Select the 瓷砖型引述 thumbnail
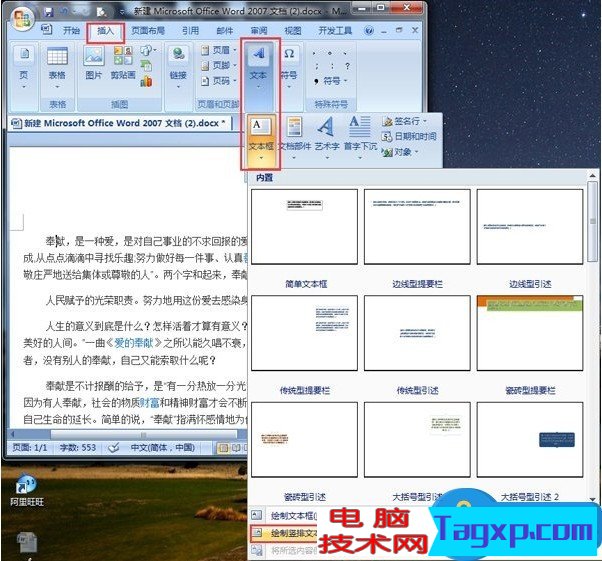Image resolution: width=602 pixels, height=561 pixels. pyautogui.click(x=304, y=440)
